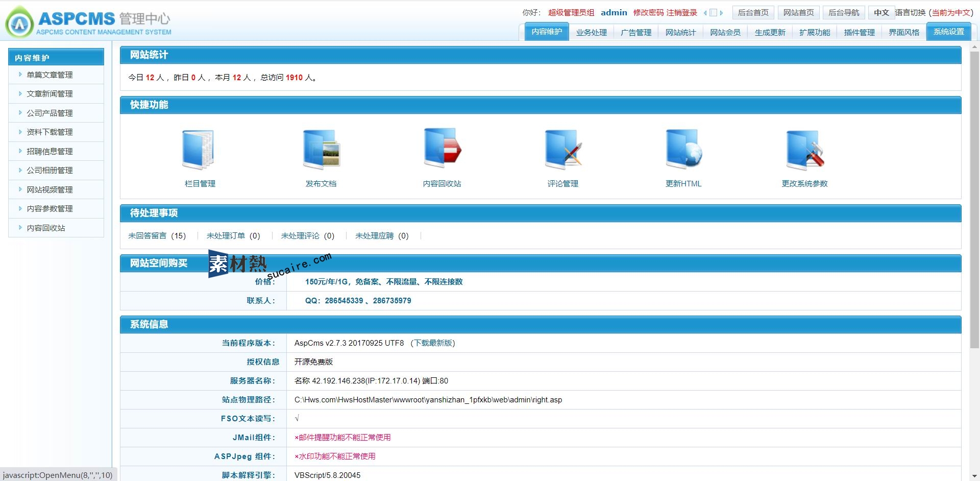Switch to the 界面风格 tab
The image size is (980, 481).
point(904,32)
